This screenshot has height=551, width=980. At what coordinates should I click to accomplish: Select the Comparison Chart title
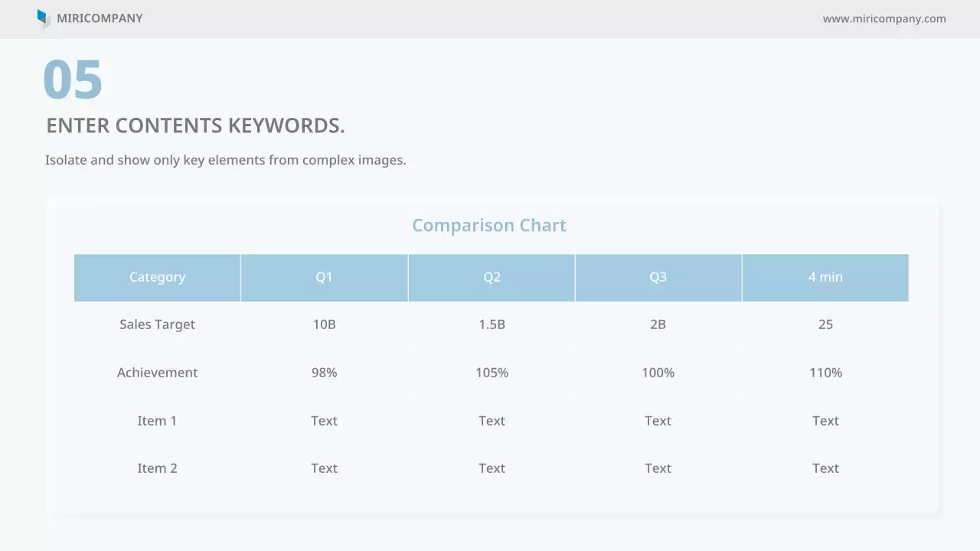(489, 225)
